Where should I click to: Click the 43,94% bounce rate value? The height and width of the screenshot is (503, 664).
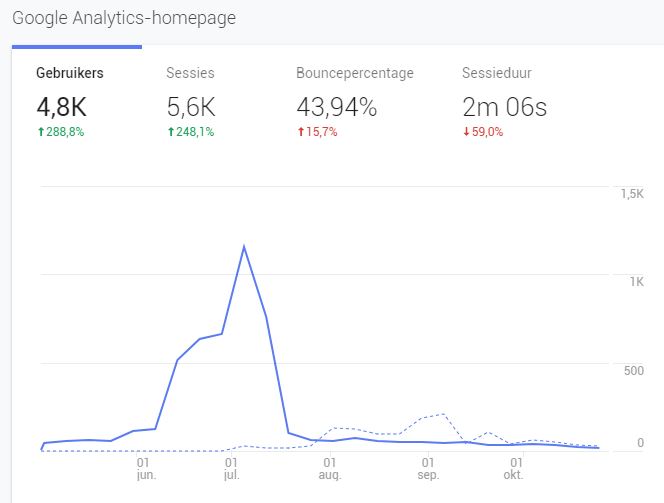click(x=337, y=107)
